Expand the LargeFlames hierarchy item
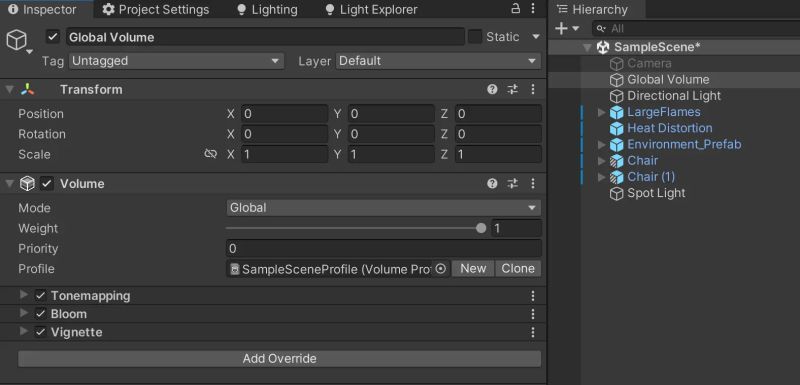The height and width of the screenshot is (385, 800). [602, 112]
